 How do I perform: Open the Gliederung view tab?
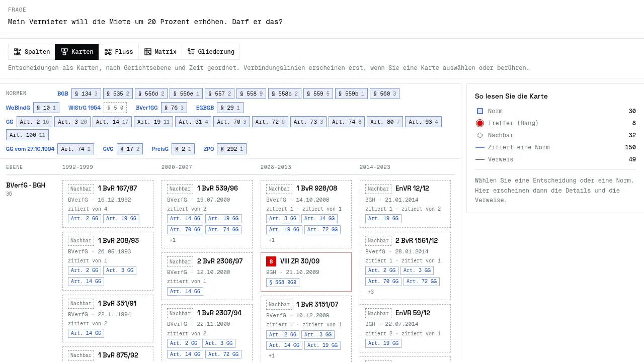pos(211,52)
